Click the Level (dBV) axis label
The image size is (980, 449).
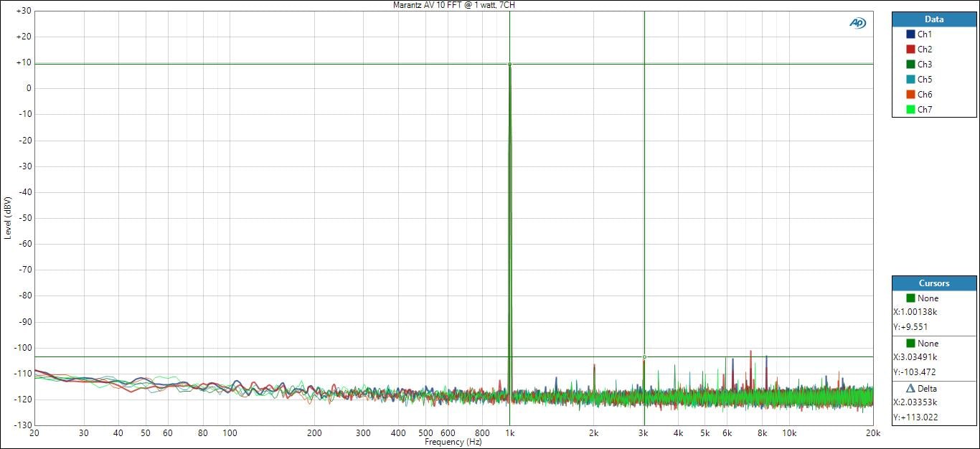click(x=8, y=217)
